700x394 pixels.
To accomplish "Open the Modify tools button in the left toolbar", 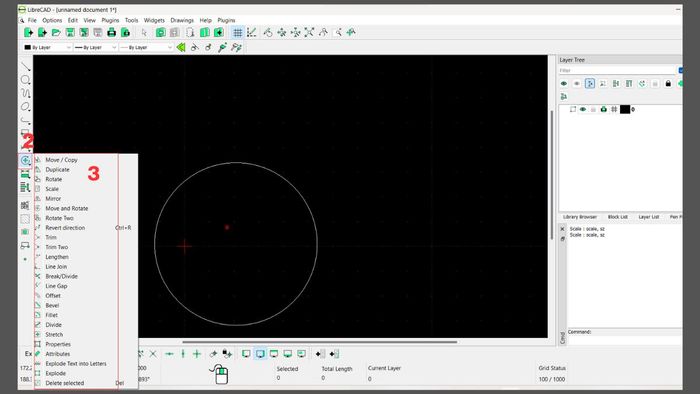I will [25, 160].
